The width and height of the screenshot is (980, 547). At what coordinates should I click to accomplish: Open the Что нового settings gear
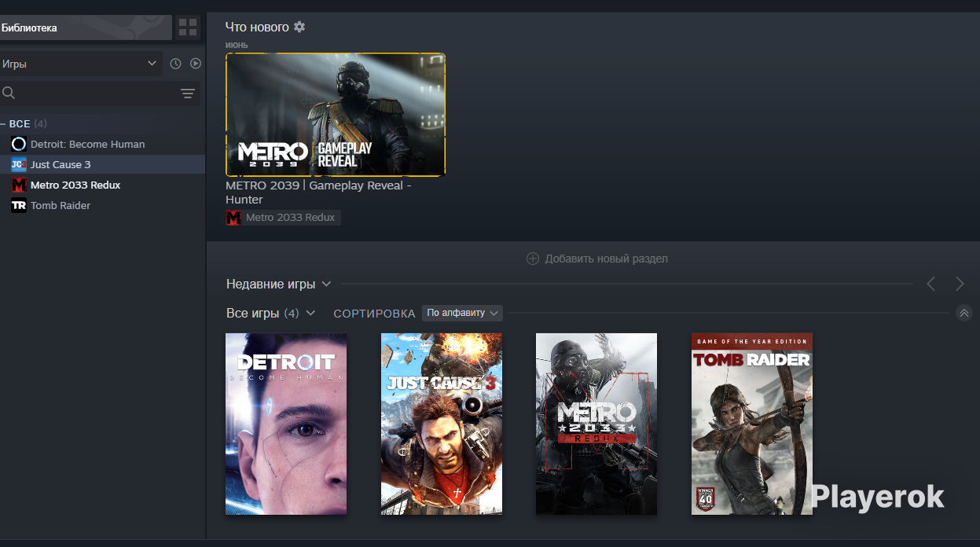click(299, 27)
